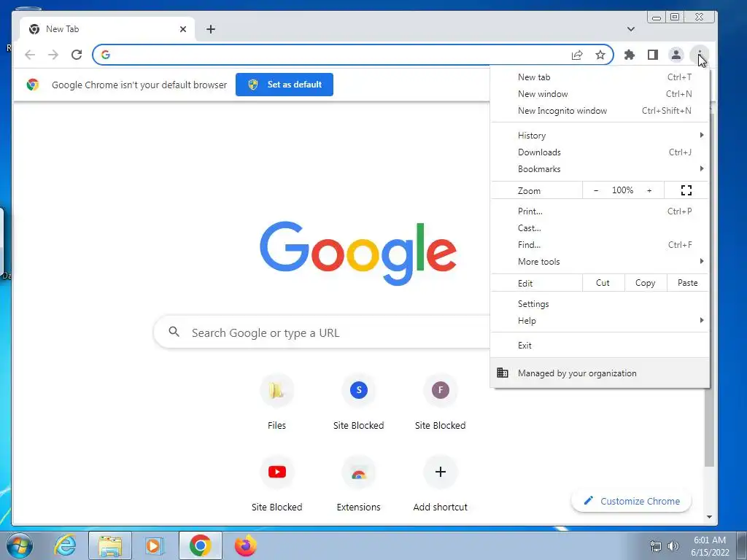Open a new tab with plus icon
The image size is (747, 560).
pos(211,29)
